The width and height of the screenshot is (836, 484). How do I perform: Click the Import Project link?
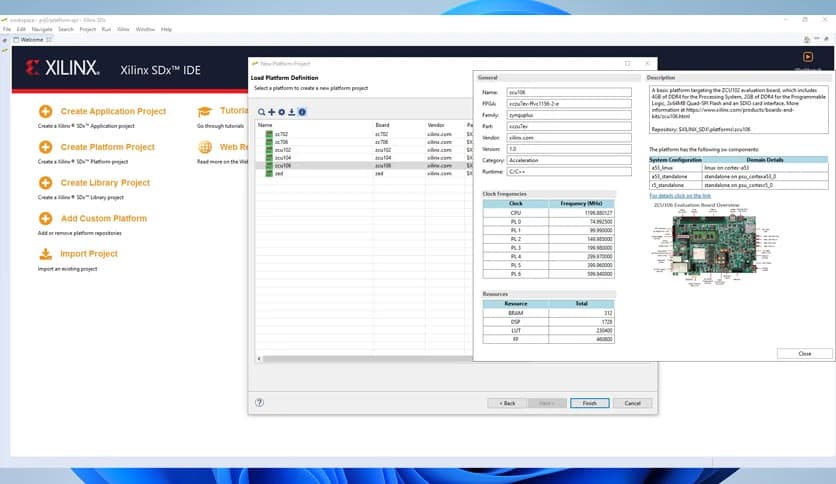coord(89,254)
